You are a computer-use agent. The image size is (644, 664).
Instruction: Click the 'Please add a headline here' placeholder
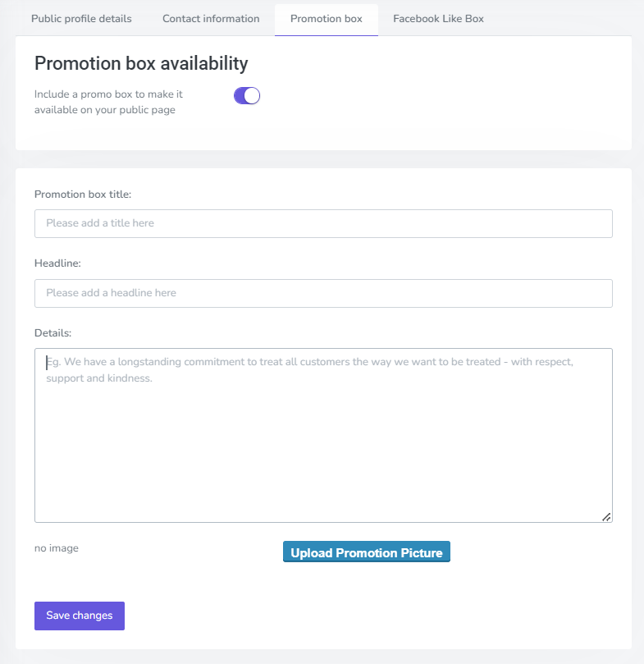click(111, 293)
